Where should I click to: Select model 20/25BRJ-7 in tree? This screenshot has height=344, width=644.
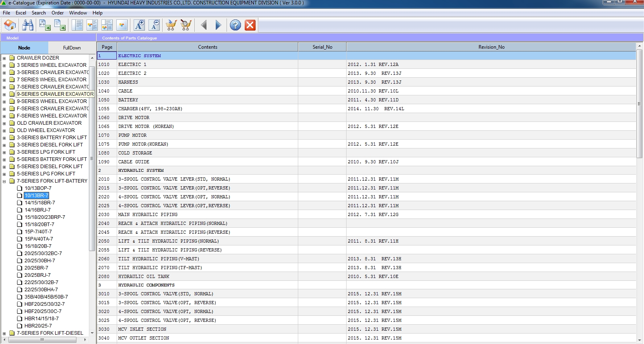[x=37, y=275]
